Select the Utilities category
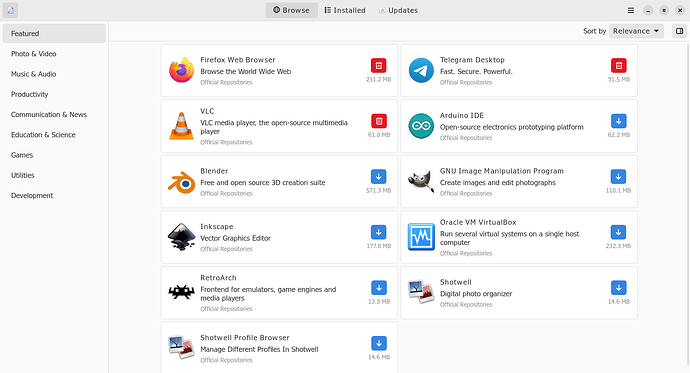 coord(54,175)
